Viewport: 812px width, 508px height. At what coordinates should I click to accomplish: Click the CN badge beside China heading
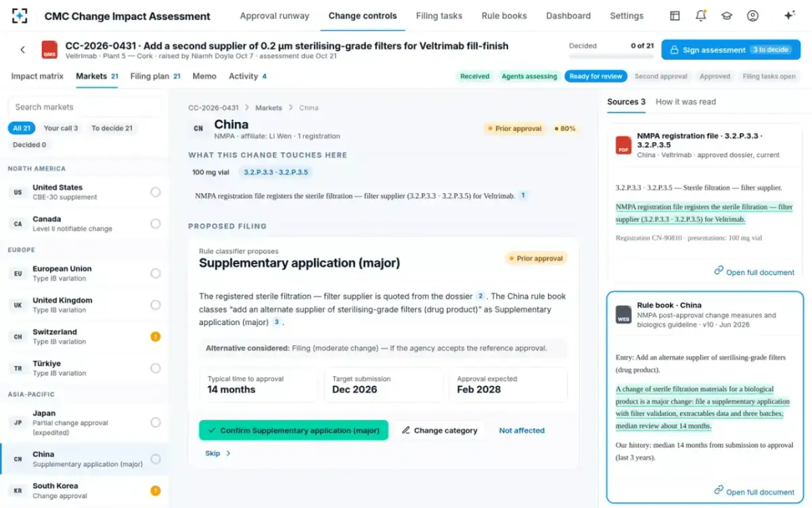pyautogui.click(x=198, y=128)
